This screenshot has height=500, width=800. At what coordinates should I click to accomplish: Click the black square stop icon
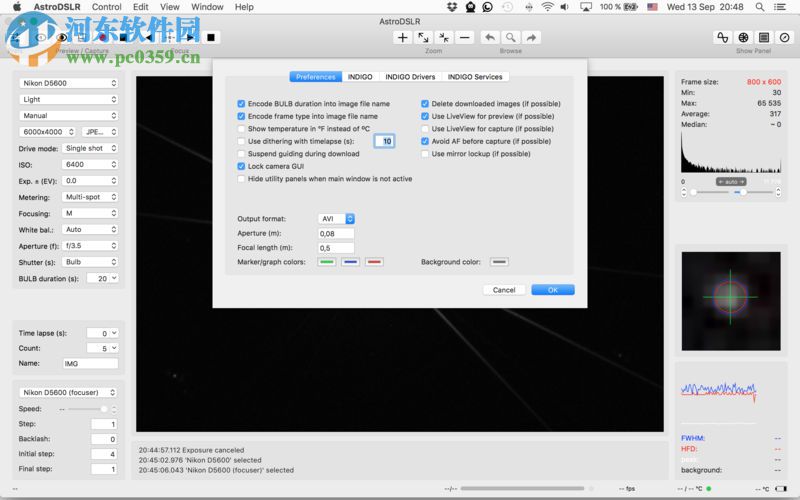(x=211, y=37)
